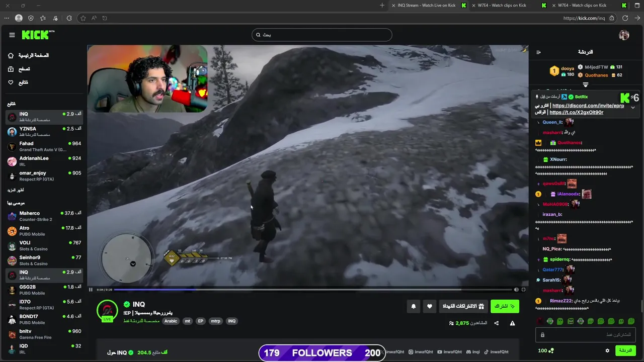Open BOND17 PUBG Mobile channel
644x362 pixels.
point(44,319)
